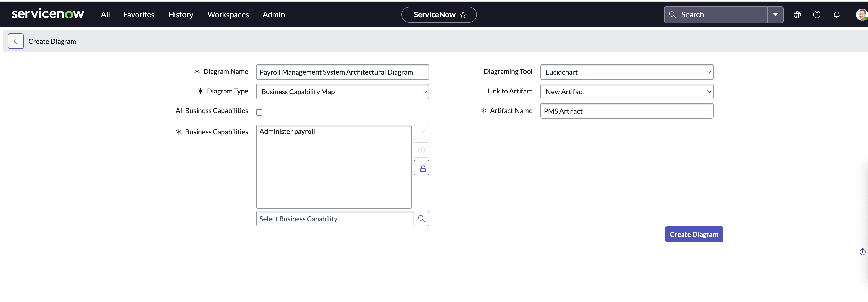Click the search magnifier icon in capabilities
868x302 pixels.
(421, 218)
